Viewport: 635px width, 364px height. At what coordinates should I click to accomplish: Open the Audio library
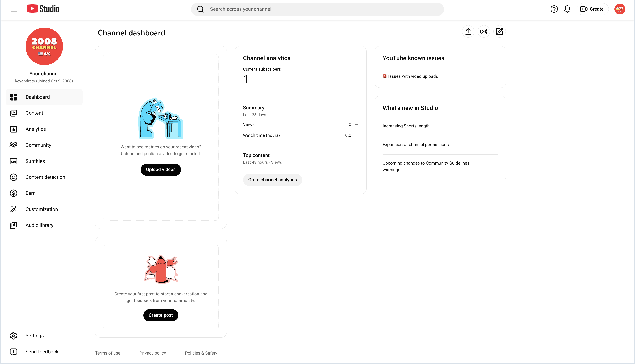pos(44,225)
